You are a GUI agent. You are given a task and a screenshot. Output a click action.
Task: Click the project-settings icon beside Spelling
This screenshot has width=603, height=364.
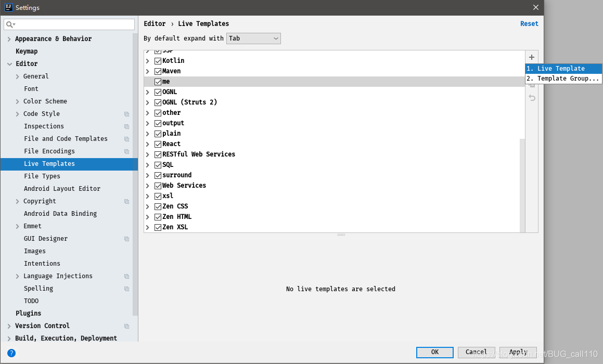tap(126, 288)
